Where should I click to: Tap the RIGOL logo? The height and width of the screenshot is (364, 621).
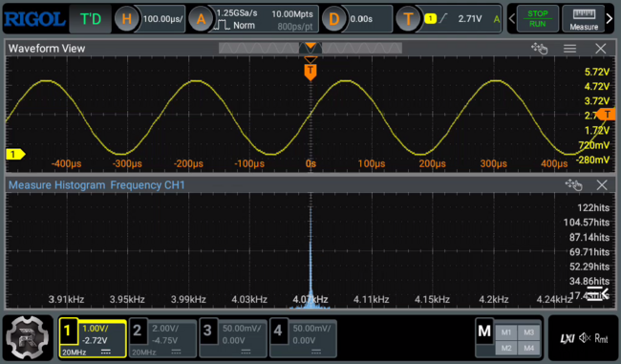coord(34,18)
